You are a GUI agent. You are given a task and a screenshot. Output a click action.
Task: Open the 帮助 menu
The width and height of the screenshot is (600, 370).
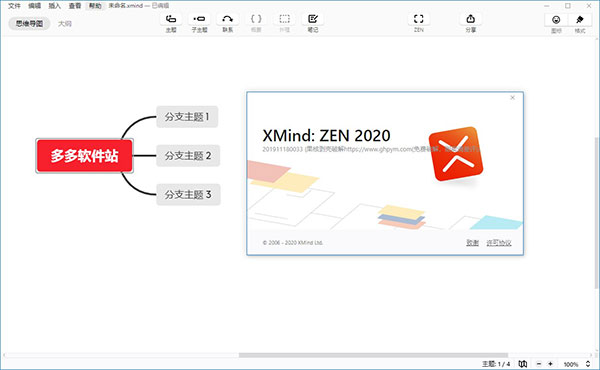pyautogui.click(x=95, y=6)
